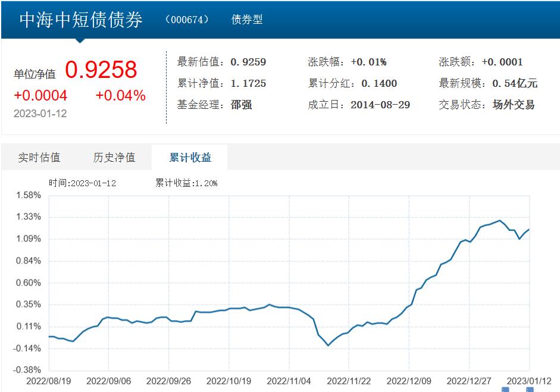Viewport: 560px width, 392px height.
Task: Click the 0.35% y-axis label
Action: 29,304
